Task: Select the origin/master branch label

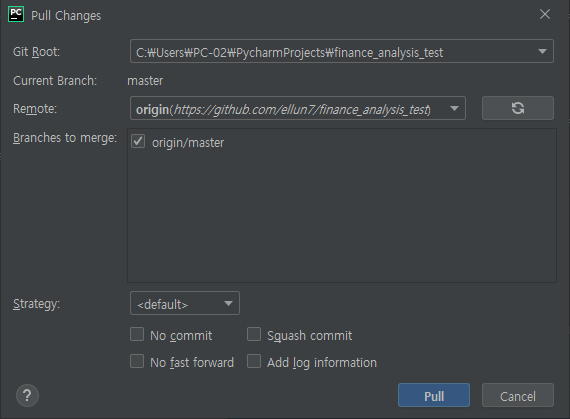Action: tap(188, 142)
